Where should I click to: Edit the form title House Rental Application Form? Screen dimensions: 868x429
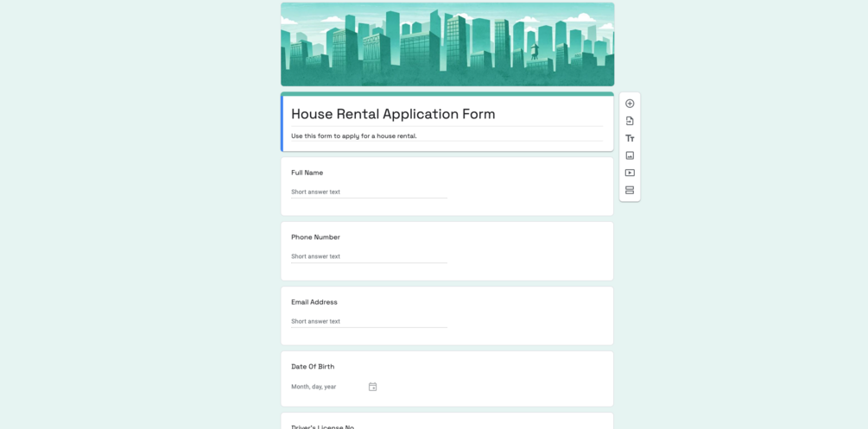[x=393, y=114]
